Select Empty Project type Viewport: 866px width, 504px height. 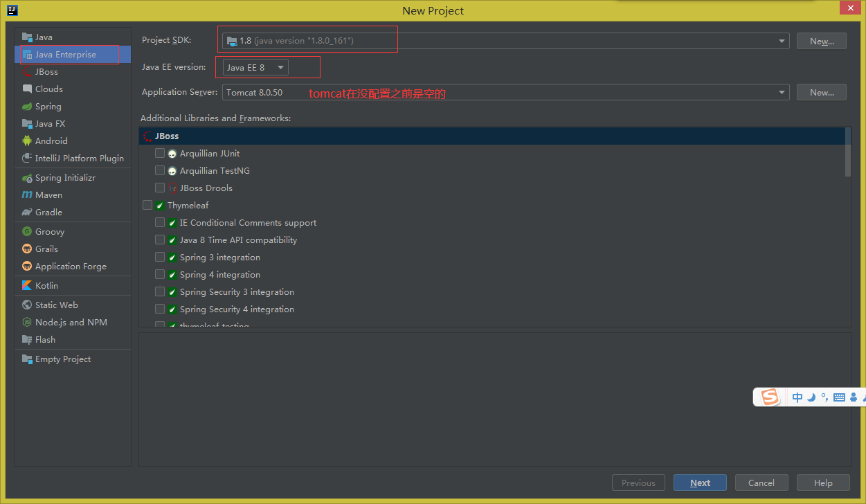tap(73, 359)
